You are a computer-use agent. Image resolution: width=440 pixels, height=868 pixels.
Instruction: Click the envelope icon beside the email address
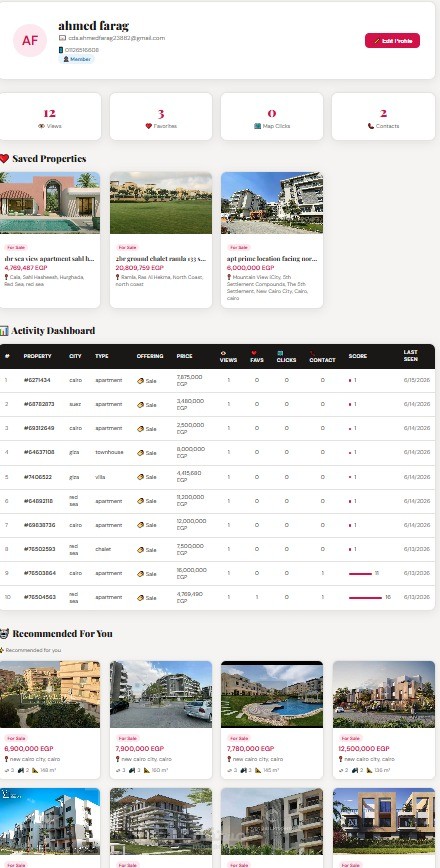click(x=62, y=38)
